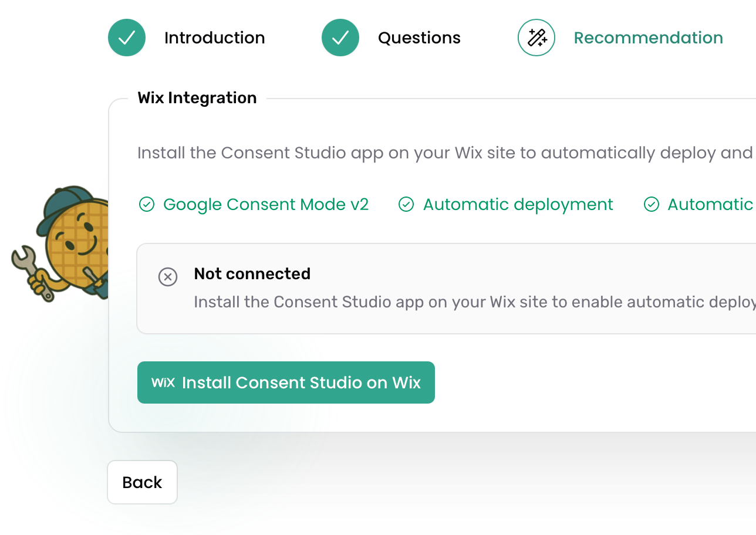Go to the Questions step

pyautogui.click(x=419, y=38)
